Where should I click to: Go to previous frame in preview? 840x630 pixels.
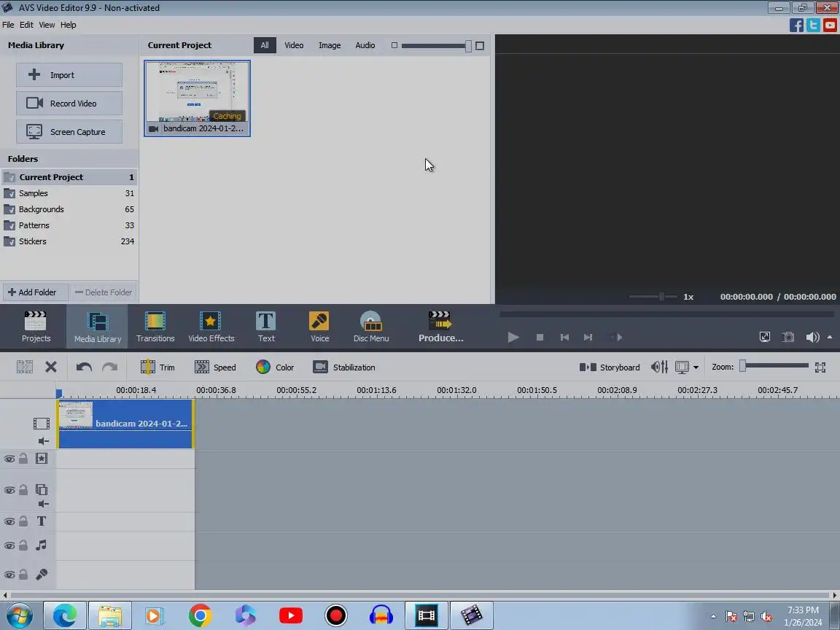point(564,337)
